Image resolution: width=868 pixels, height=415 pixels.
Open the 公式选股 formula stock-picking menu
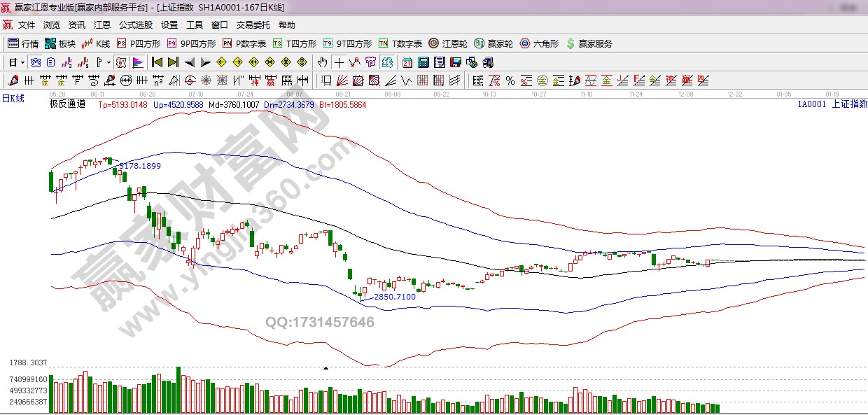135,25
